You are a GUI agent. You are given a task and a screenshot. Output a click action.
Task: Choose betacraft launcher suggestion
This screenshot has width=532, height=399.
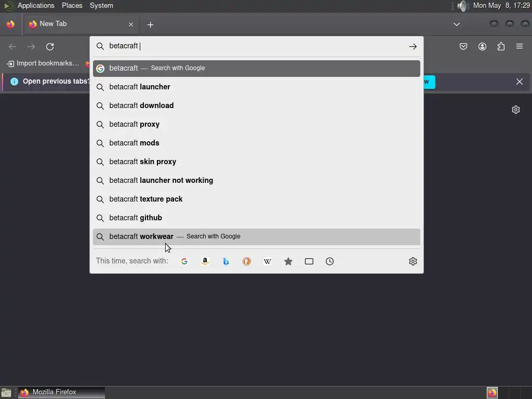click(x=257, y=87)
